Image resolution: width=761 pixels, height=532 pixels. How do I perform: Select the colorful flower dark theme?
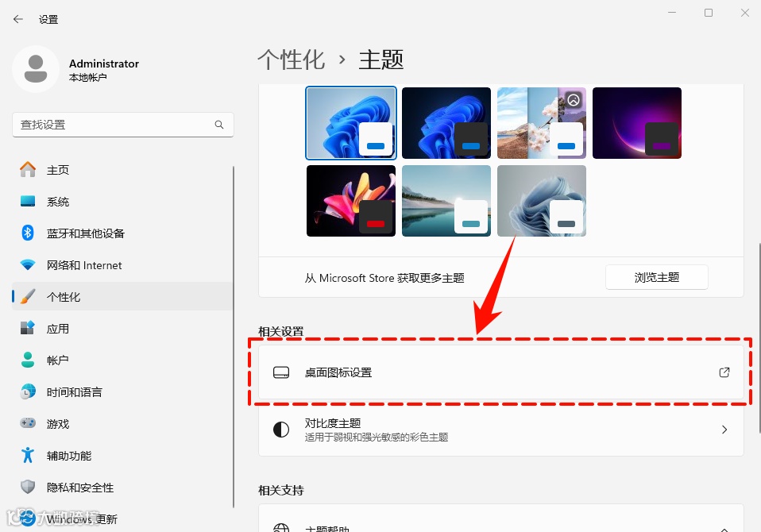351,201
